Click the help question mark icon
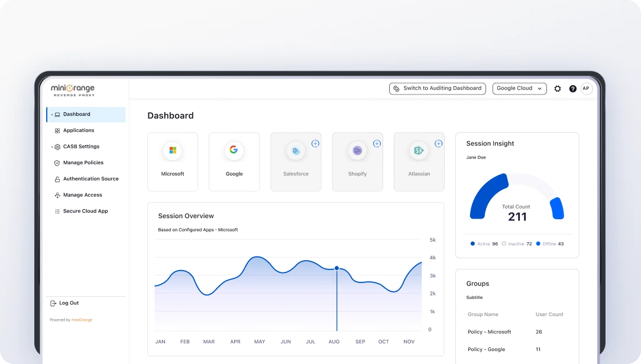 pos(572,88)
